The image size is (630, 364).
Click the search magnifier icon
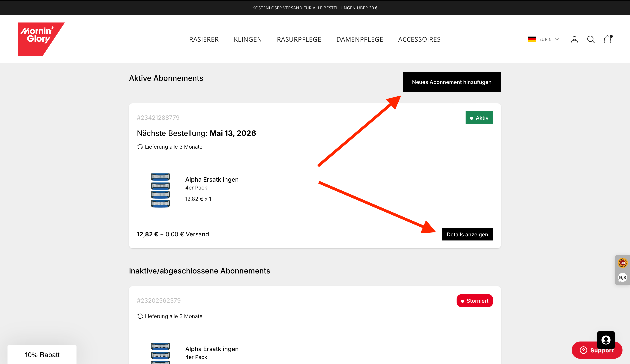coord(591,40)
